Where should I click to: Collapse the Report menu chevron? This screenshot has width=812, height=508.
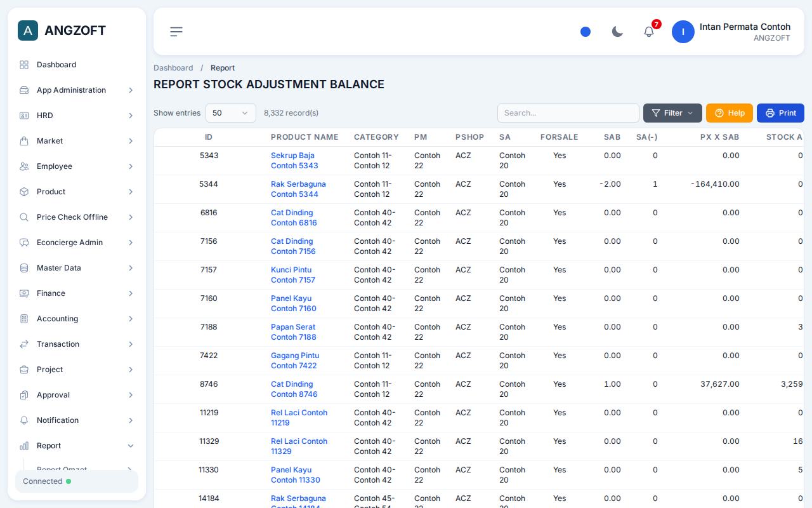131,446
